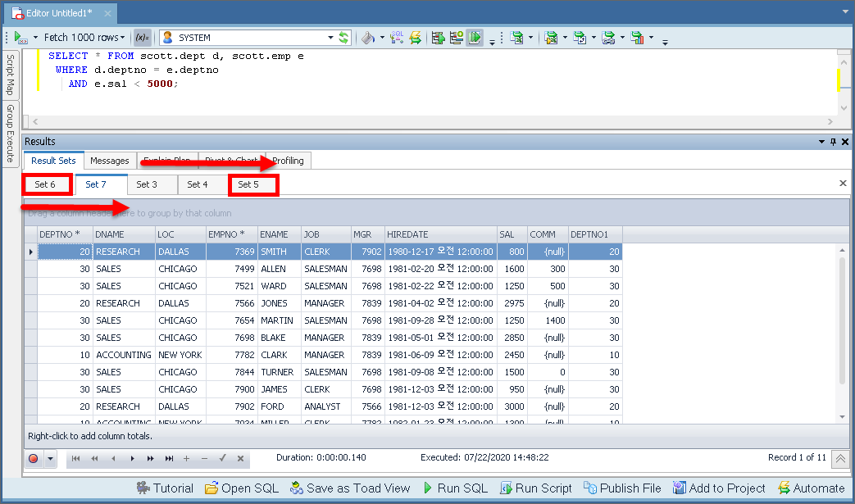Viewport: 855px width, 504px height.
Task: Click the checkmark post edit button
Action: [222, 459]
